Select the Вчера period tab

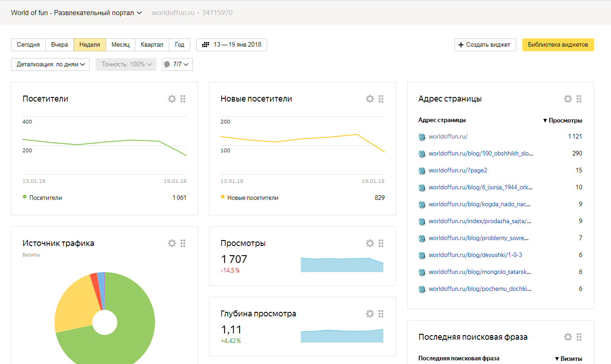click(x=59, y=45)
